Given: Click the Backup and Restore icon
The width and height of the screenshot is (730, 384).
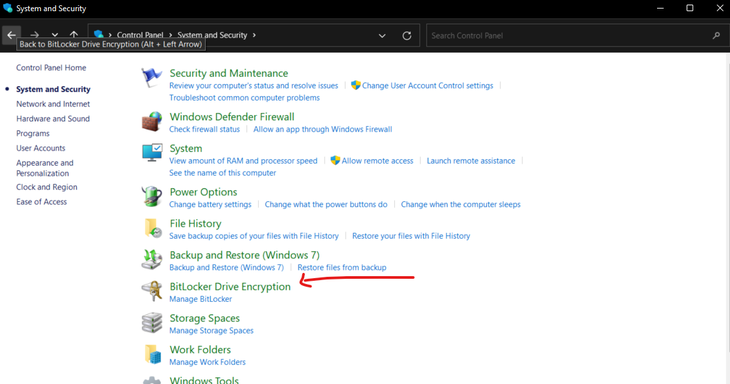Looking at the screenshot, I should (152, 259).
